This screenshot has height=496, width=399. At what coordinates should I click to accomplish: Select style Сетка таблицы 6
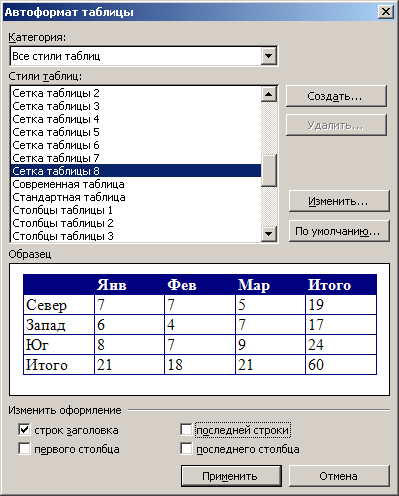click(x=136, y=145)
